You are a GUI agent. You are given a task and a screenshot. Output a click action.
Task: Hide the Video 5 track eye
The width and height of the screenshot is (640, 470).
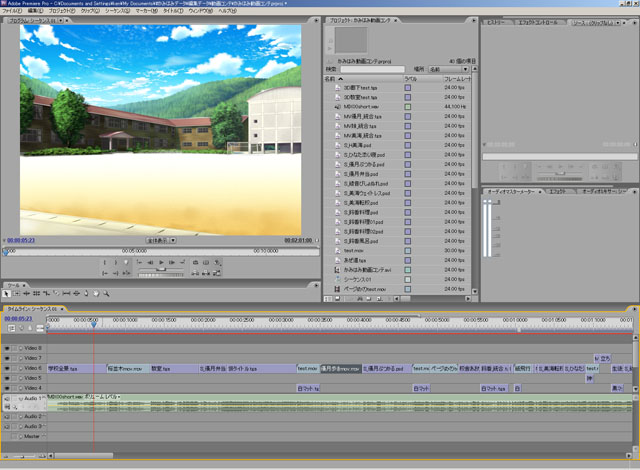tap(7, 378)
